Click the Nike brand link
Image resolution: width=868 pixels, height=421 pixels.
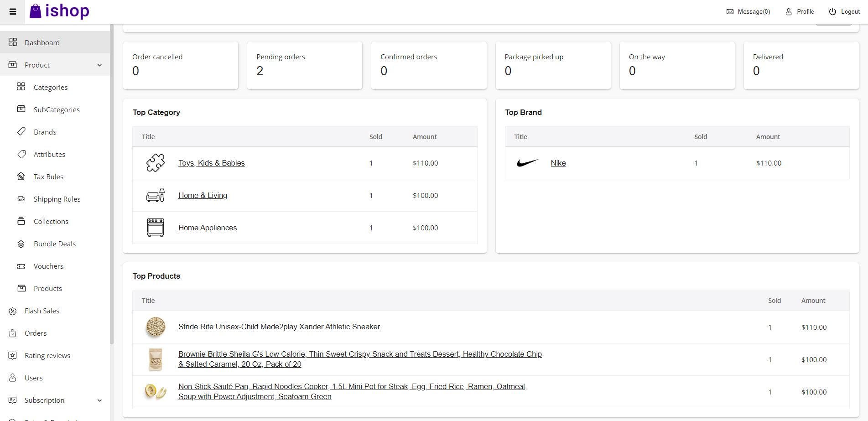[x=558, y=163]
